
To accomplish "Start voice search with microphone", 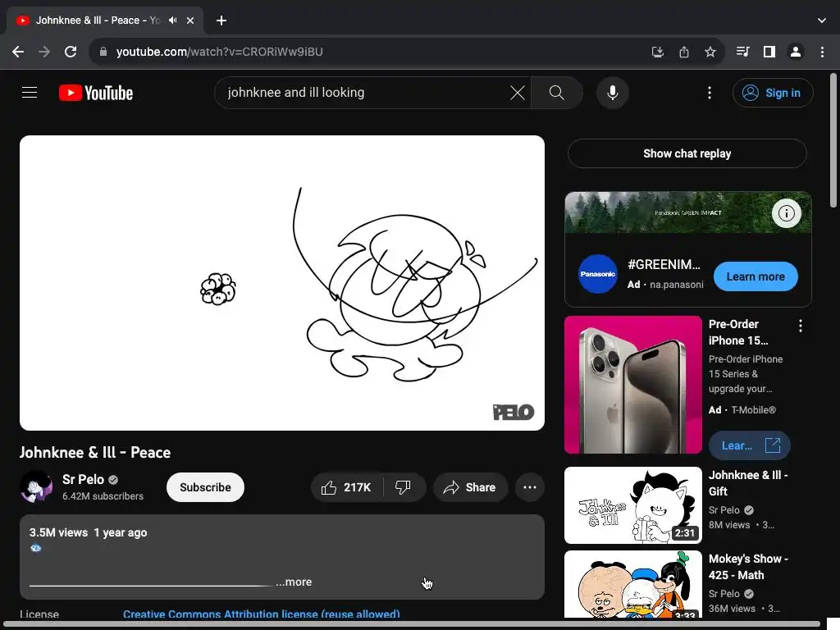I will (612, 93).
